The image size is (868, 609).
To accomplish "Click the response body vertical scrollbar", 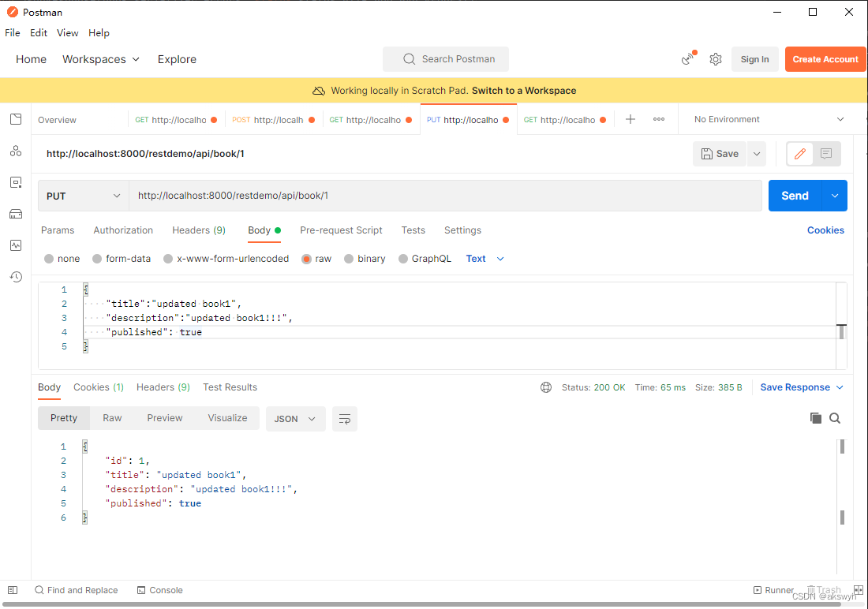I will point(842,506).
